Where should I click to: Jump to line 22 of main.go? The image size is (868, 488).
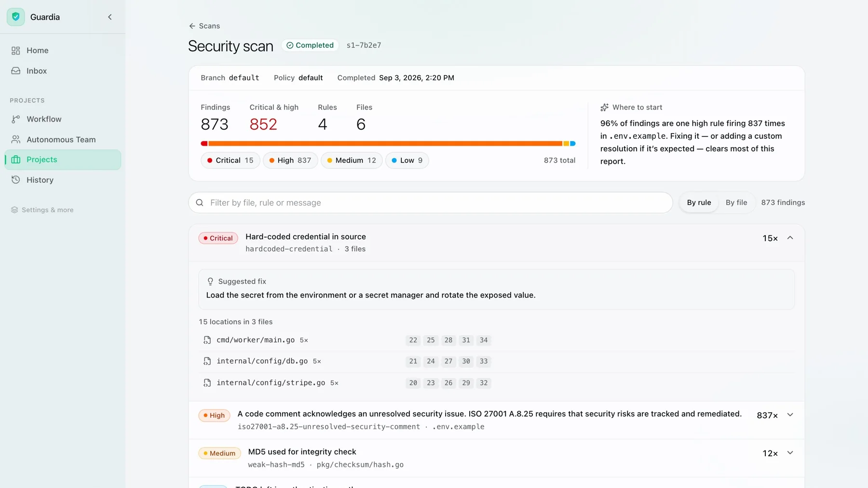[x=413, y=340]
